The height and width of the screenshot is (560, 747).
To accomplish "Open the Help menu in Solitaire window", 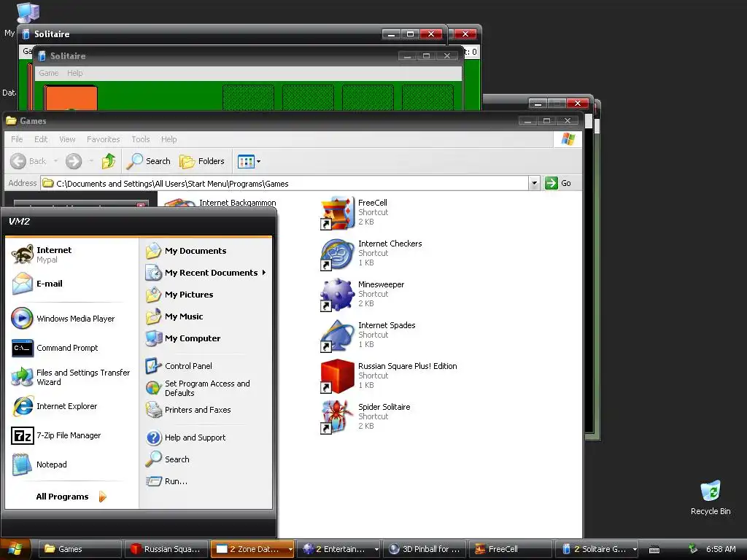I will pos(75,73).
